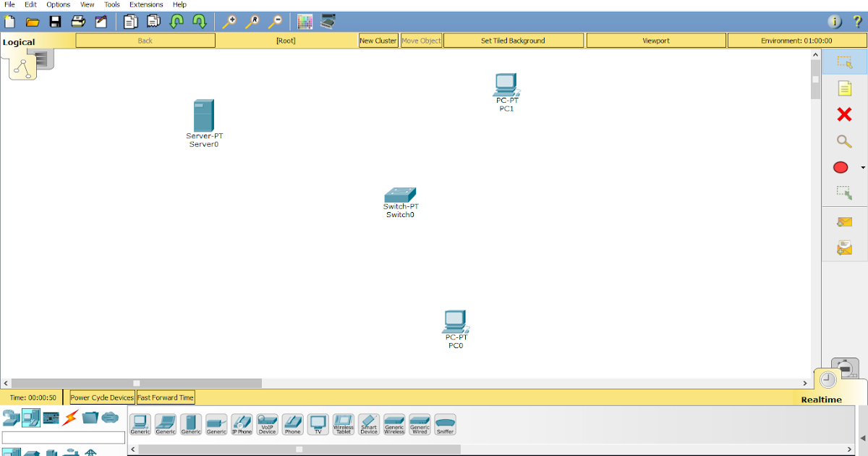Open the Inspect magnifier tool
Image resolution: width=868 pixels, height=456 pixels.
pyautogui.click(x=844, y=141)
